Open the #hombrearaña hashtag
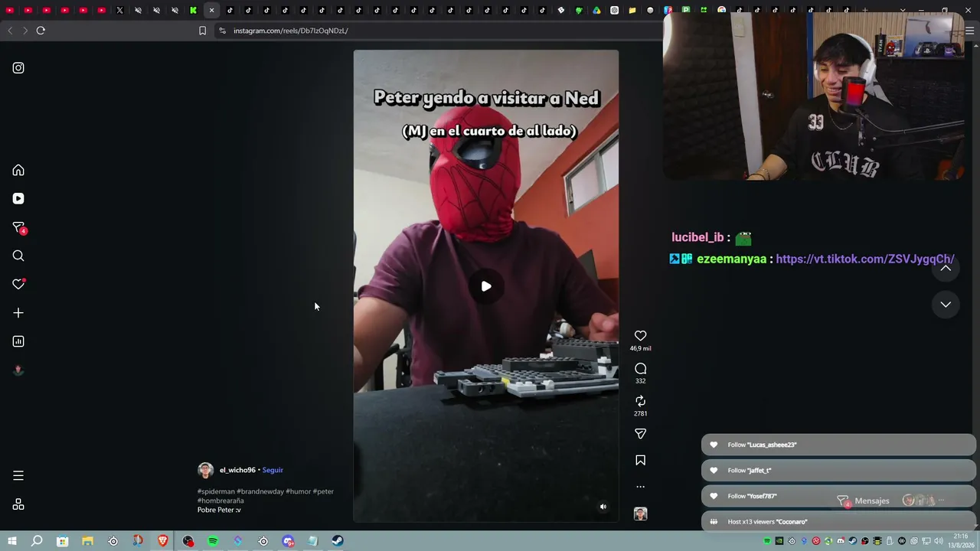 pyautogui.click(x=220, y=500)
